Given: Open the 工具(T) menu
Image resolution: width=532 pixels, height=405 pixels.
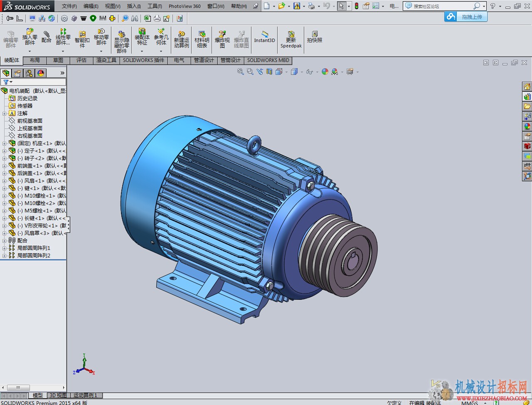Looking at the screenshot, I should 155,6.
